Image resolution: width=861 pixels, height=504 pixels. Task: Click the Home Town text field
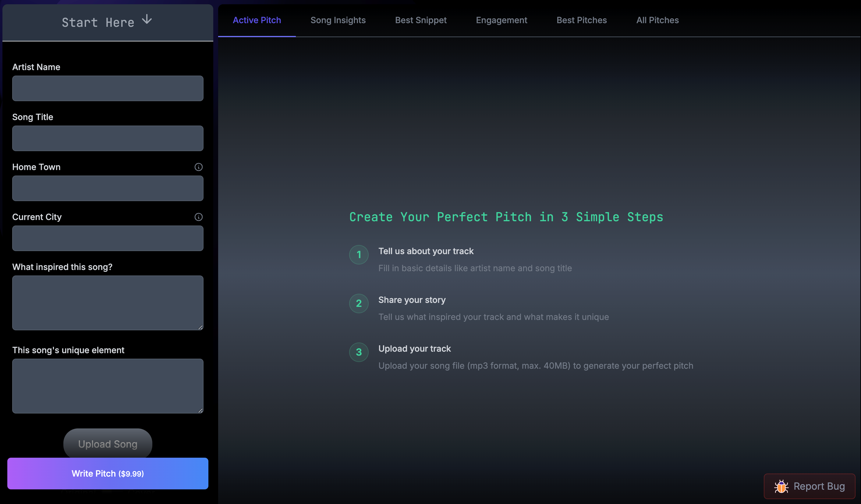coord(108,188)
